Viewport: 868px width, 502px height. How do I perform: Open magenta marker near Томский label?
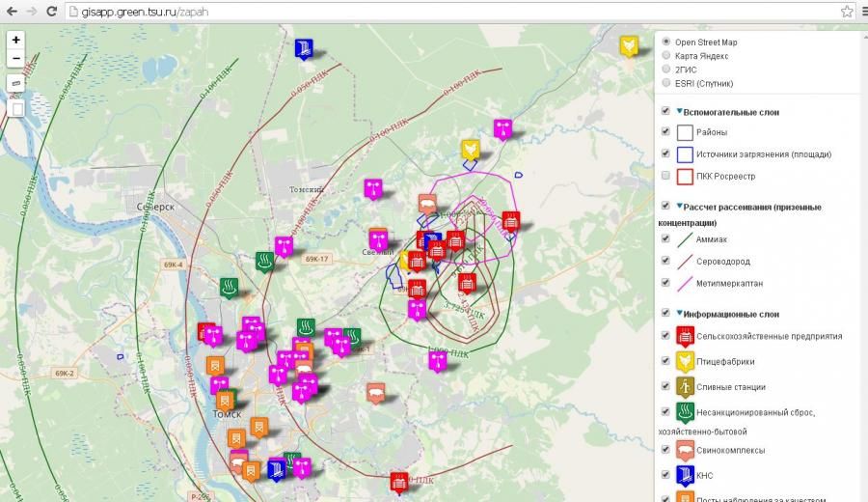[373, 189]
